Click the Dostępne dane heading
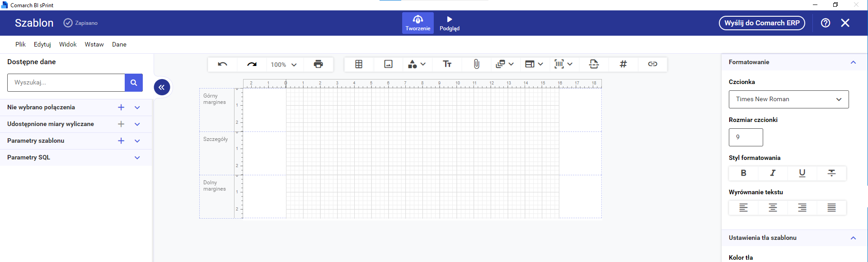The width and height of the screenshot is (868, 262). 32,62
